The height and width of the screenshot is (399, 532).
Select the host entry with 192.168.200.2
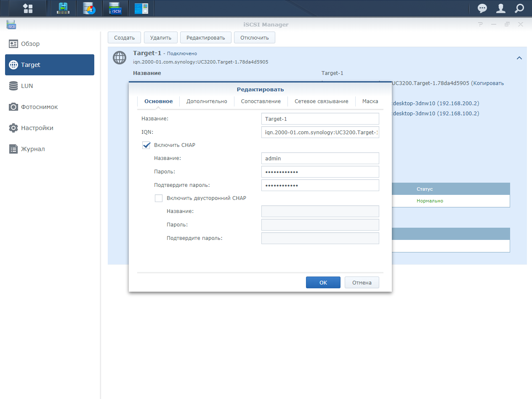pyautogui.click(x=436, y=103)
